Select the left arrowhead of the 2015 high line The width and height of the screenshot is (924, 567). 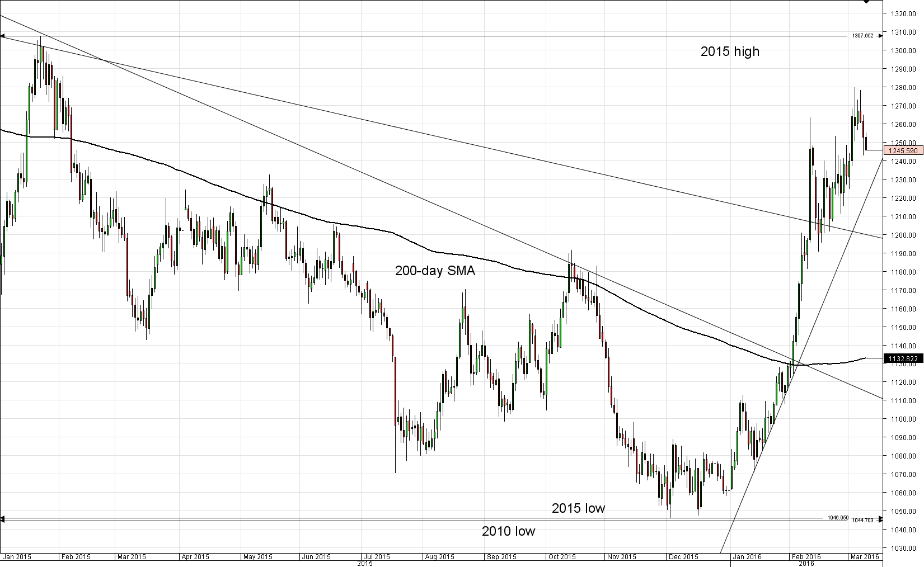coord(2,37)
